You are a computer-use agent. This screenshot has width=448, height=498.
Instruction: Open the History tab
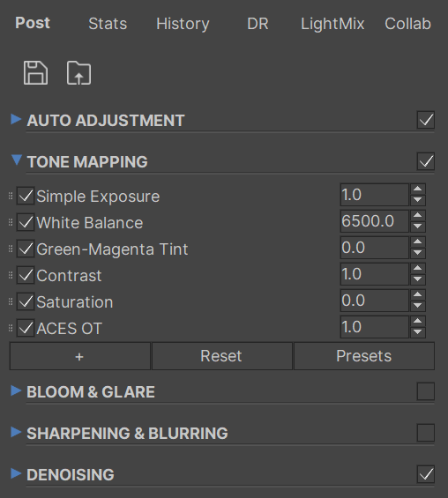coord(183,24)
